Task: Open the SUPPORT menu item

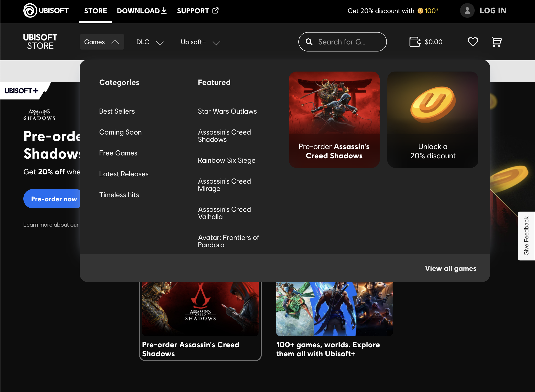Action: coord(193,11)
